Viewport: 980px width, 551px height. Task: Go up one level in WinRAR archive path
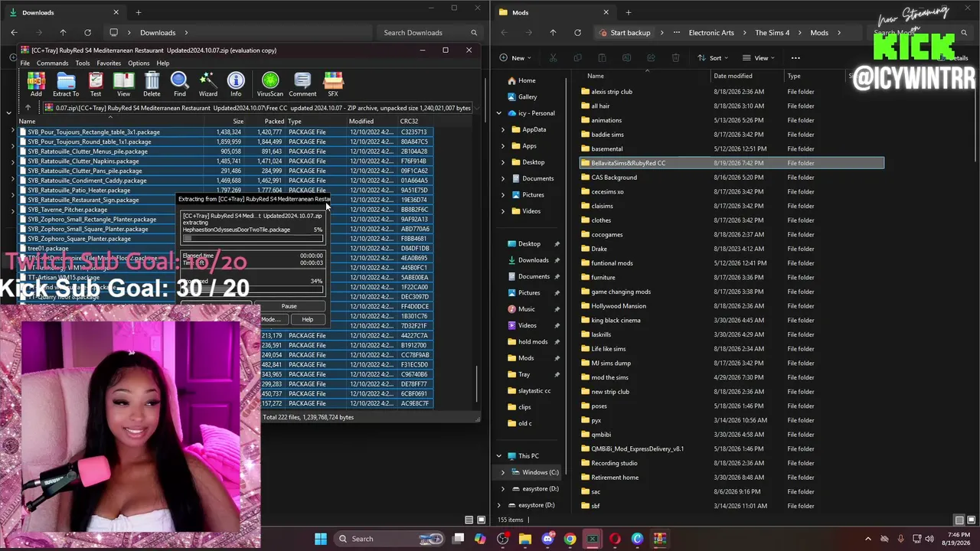coord(28,108)
